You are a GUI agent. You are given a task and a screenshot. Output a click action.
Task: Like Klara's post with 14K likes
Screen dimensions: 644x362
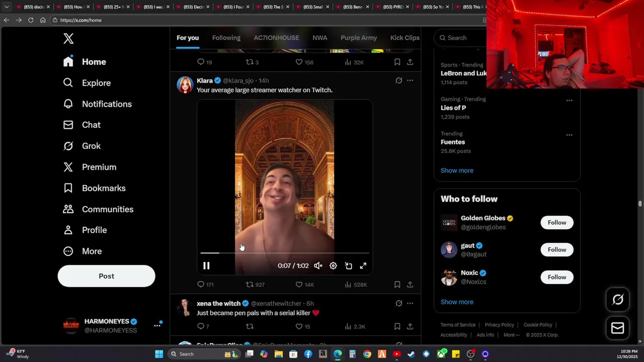pyautogui.click(x=304, y=285)
